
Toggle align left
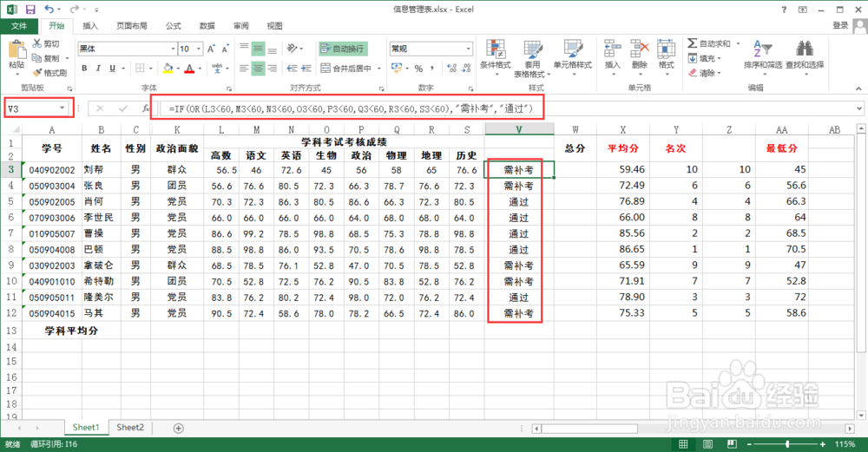[244, 68]
